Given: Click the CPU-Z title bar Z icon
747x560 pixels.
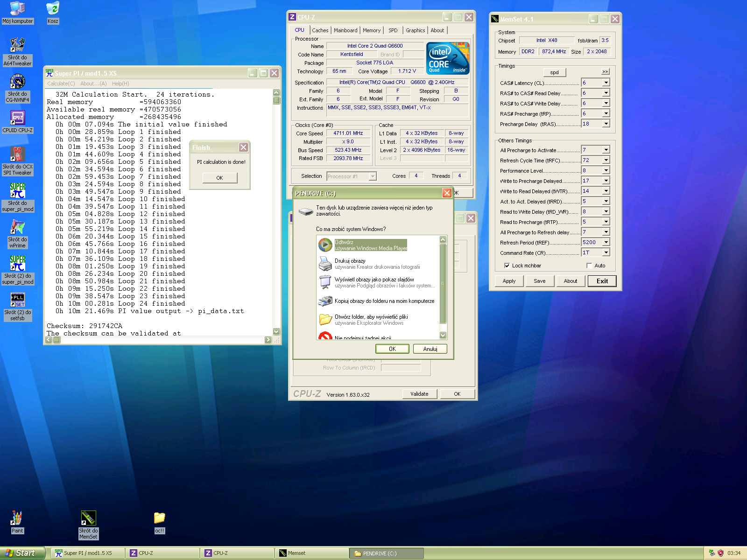Looking at the screenshot, I should (292, 17).
